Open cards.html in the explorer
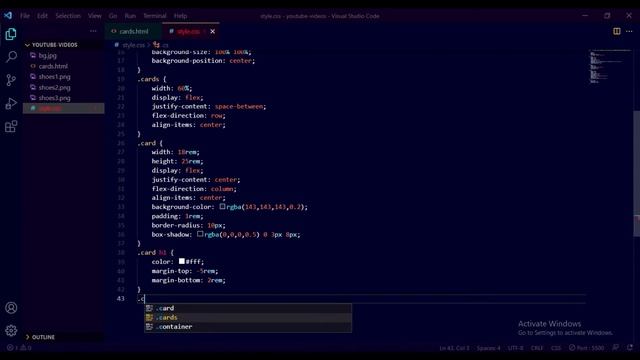Screen dimensions: 640x360 point(53,66)
